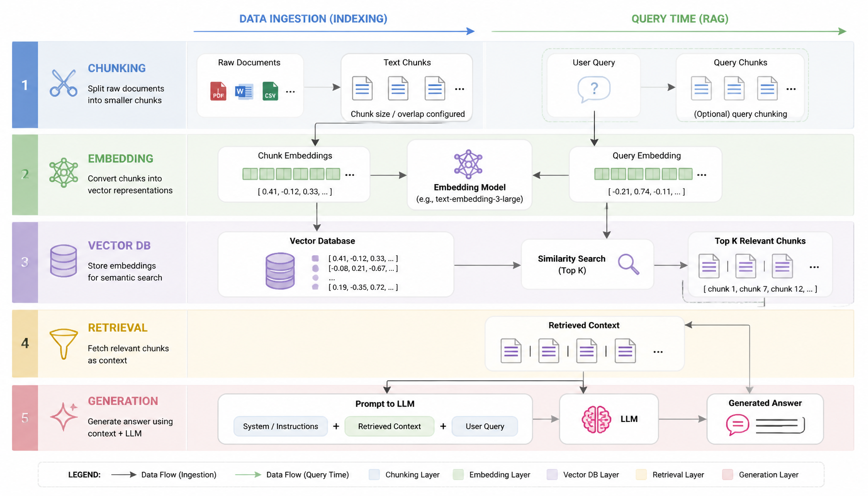The width and height of the screenshot is (868, 496).
Task: Click the sparkle star icon in the Generation row
Action: click(x=63, y=416)
